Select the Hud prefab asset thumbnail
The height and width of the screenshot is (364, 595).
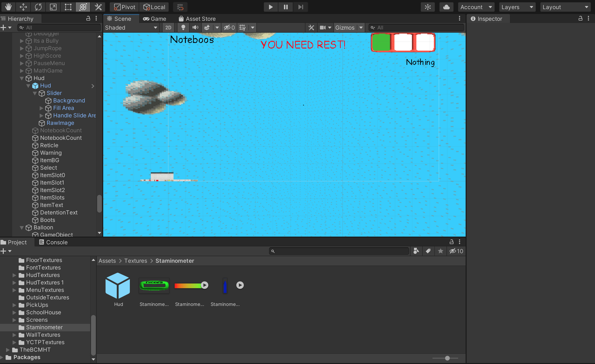click(118, 286)
